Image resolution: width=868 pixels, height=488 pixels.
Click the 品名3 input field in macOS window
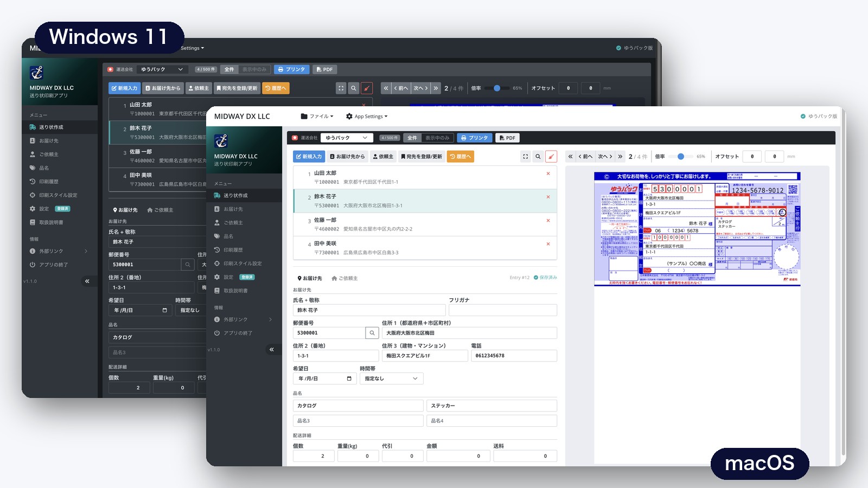tap(358, 421)
